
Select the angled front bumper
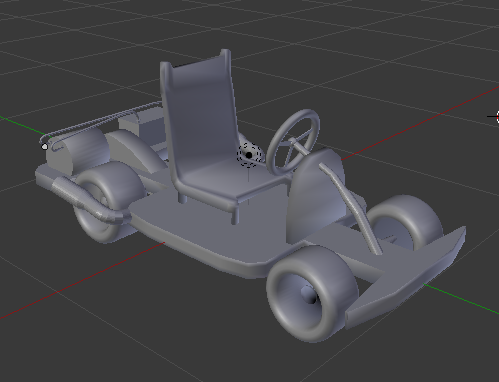[405, 278]
